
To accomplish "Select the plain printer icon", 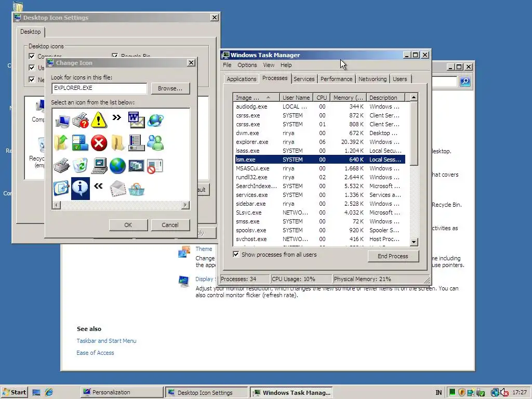I will point(61,166).
